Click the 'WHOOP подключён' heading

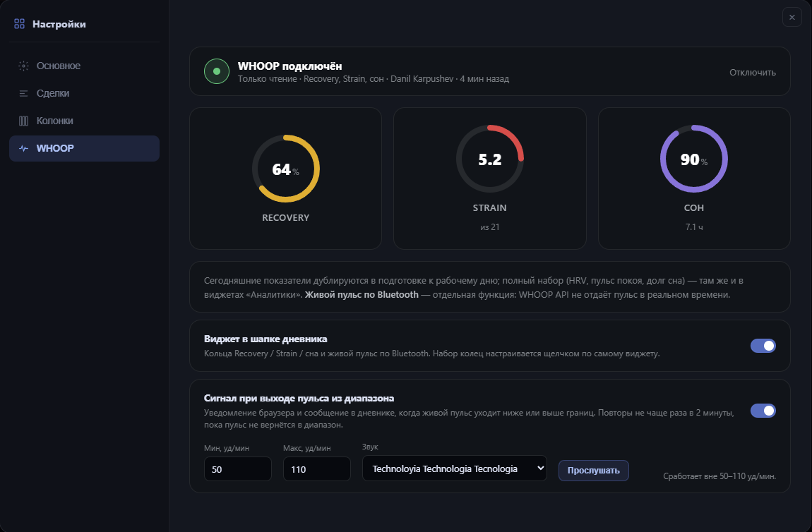point(289,66)
